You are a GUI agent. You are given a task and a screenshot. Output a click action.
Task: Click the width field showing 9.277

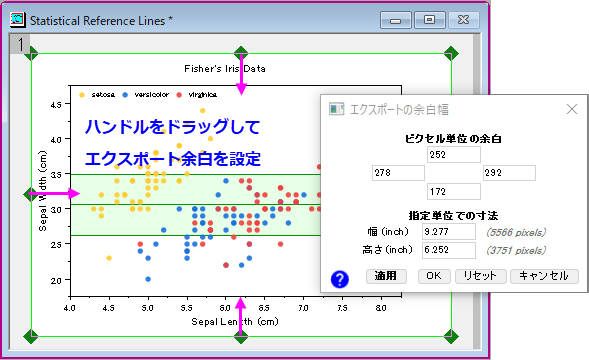click(x=449, y=232)
